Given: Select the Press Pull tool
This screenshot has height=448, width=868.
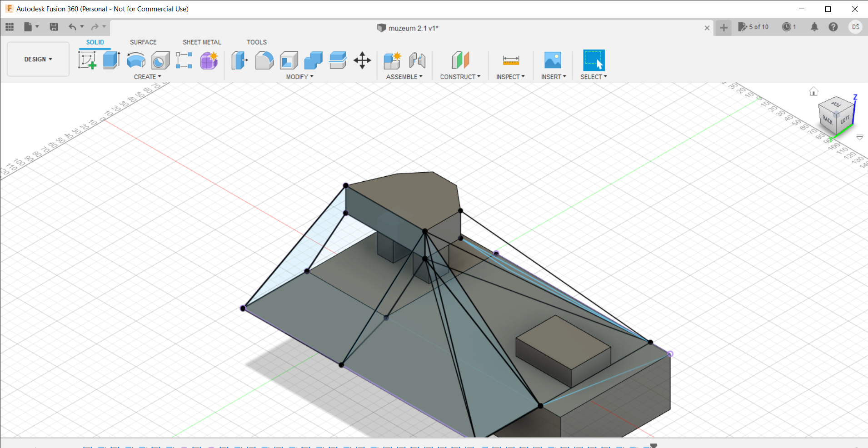Looking at the screenshot, I should [x=239, y=60].
